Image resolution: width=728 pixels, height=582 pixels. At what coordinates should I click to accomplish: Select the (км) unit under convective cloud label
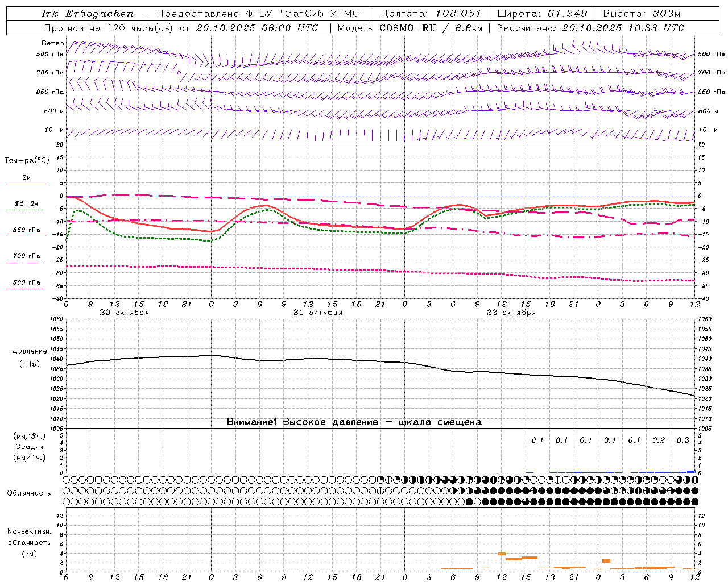(x=29, y=554)
